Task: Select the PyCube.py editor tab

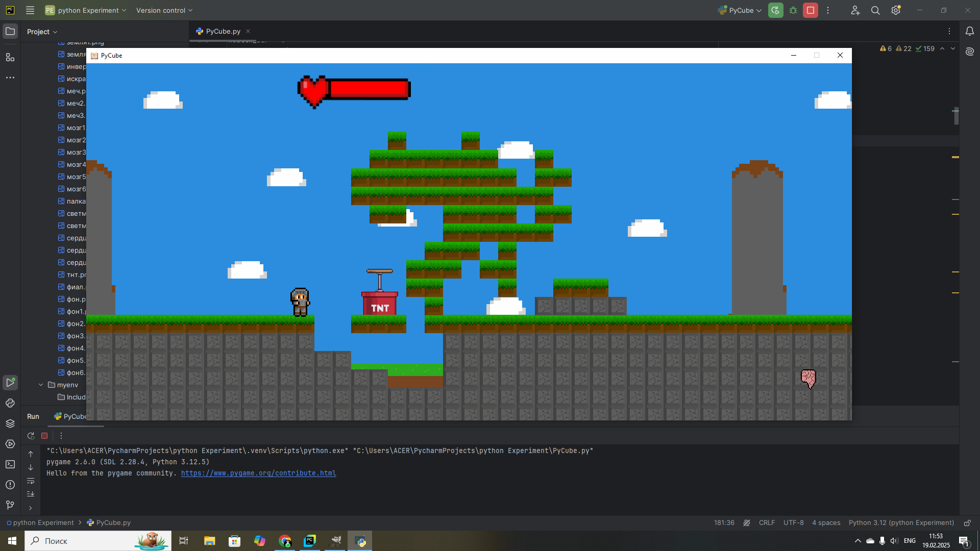Action: pyautogui.click(x=223, y=31)
